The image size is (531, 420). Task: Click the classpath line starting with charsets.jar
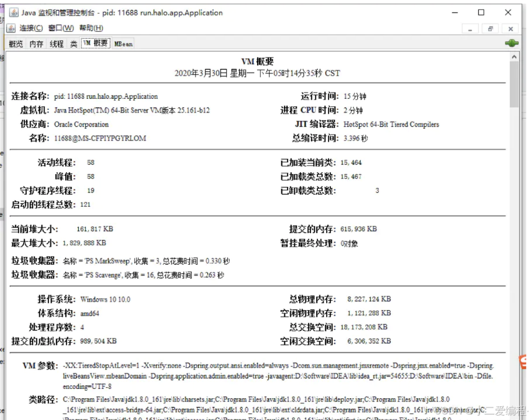[x=256, y=399]
